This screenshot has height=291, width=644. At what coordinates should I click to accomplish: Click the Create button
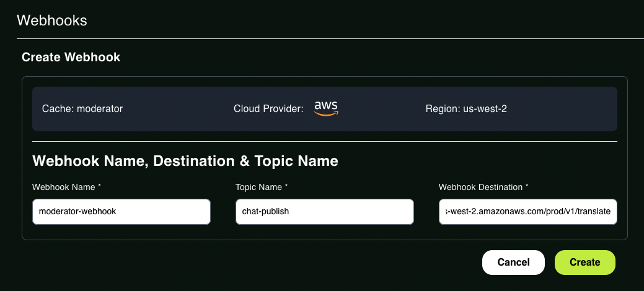pyautogui.click(x=585, y=263)
